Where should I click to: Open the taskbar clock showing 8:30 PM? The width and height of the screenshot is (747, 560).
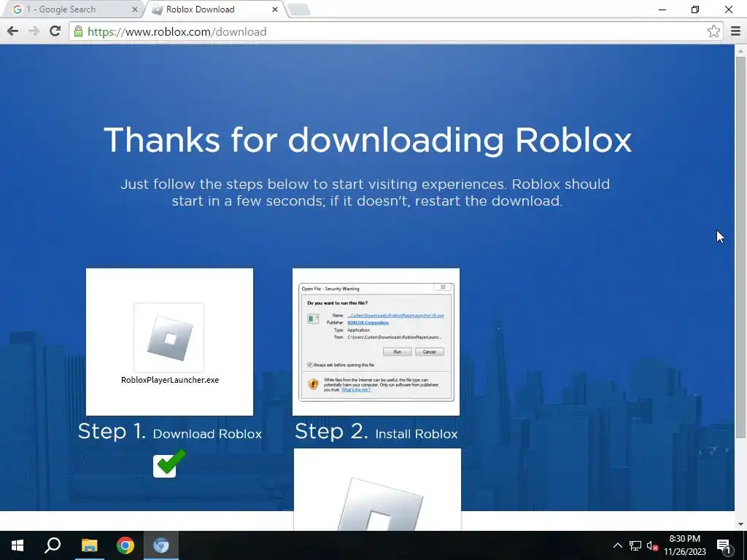coord(684,545)
